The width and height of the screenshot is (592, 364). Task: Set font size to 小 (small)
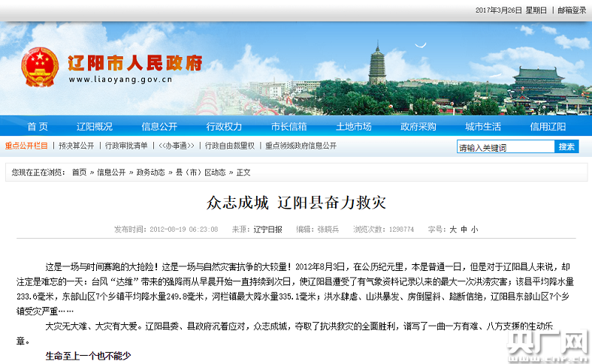click(x=474, y=229)
